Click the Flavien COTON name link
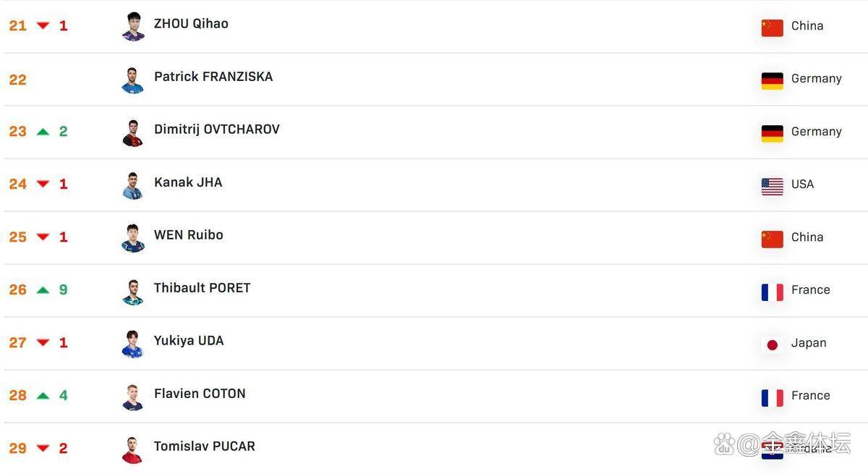The height and width of the screenshot is (474, 868). pyautogui.click(x=200, y=394)
